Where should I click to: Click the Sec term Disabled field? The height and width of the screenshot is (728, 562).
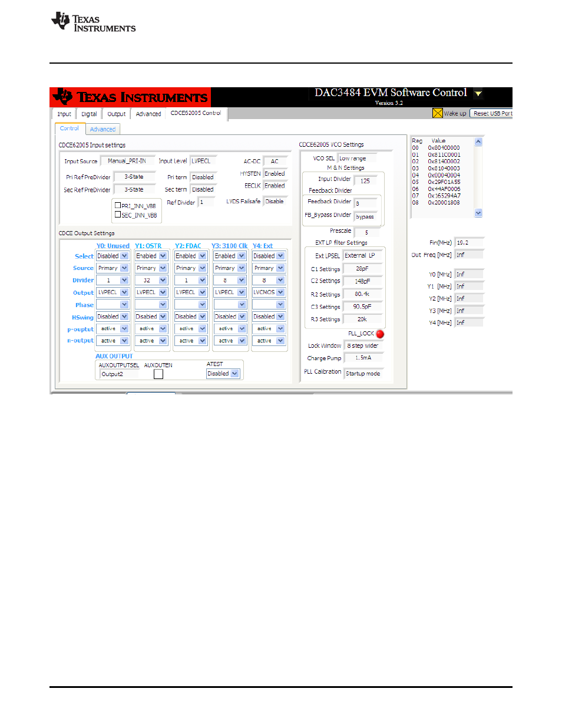tap(203, 190)
